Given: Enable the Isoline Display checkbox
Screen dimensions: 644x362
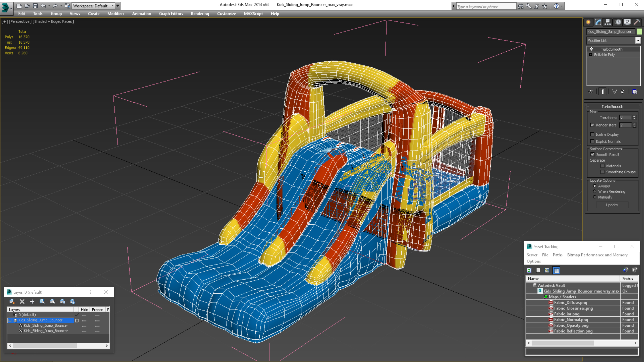Looking at the screenshot, I should (592, 134).
